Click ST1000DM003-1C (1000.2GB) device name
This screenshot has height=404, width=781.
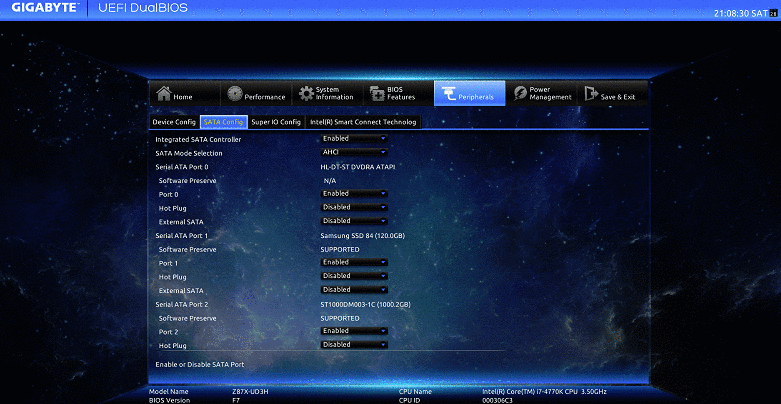[365, 304]
